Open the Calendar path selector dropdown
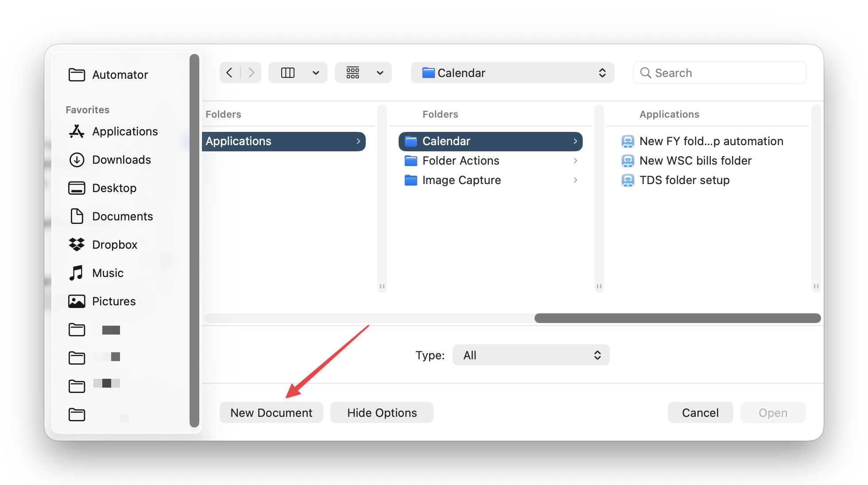Viewport: 868px width, 485px height. (x=512, y=73)
